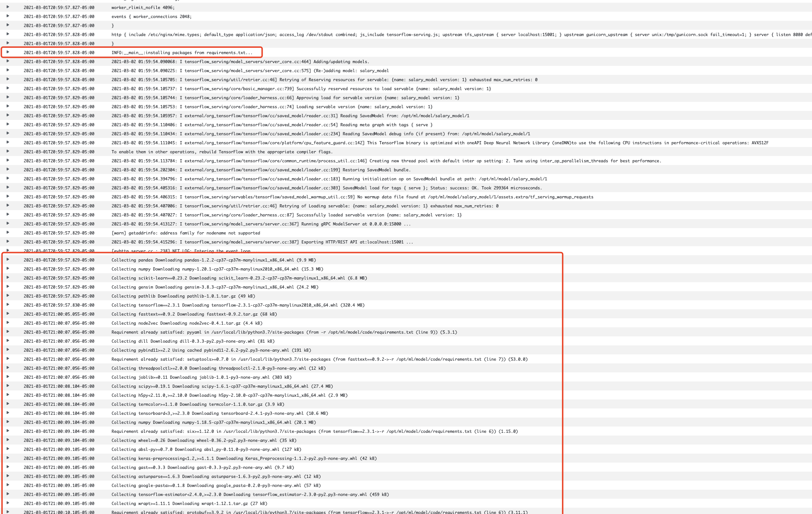This screenshot has height=514, width=812.
Task: Expand the Running gRPC ModelServer row
Action: (8, 224)
